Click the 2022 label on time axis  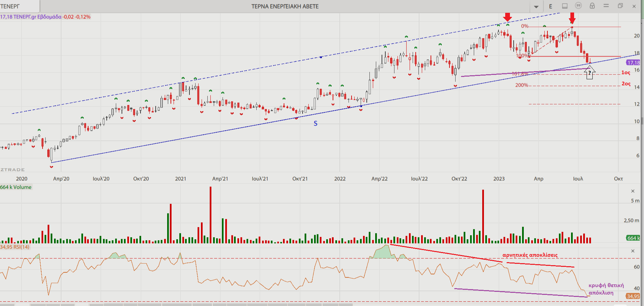pos(340,179)
